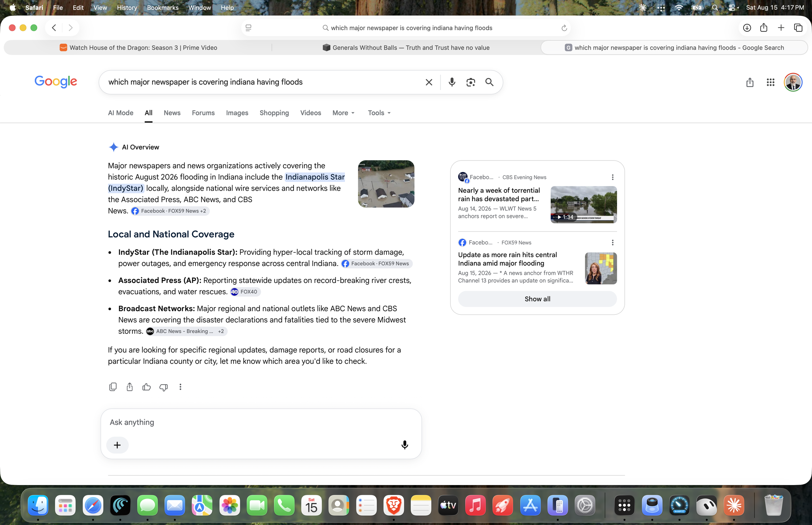Open Safari share sheet in toolbar
Viewport: 812px width, 525px height.
click(x=764, y=28)
